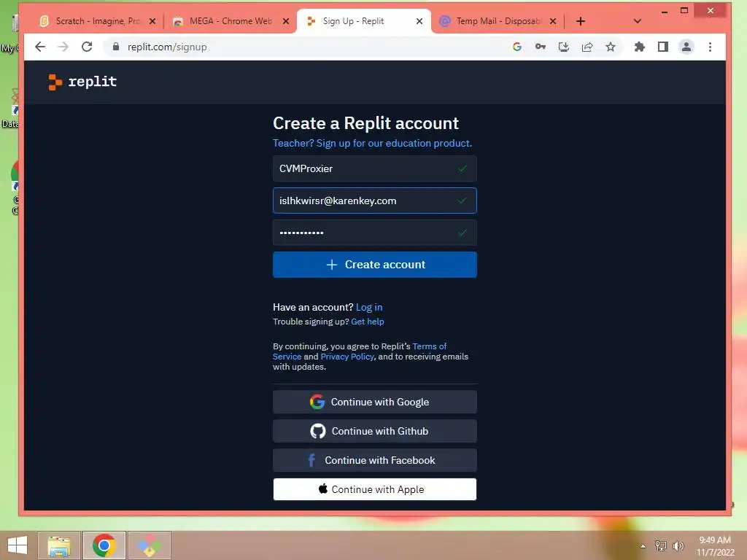Toggle the Chrome side panel
Image resolution: width=747 pixels, height=560 pixels.
tap(662, 47)
